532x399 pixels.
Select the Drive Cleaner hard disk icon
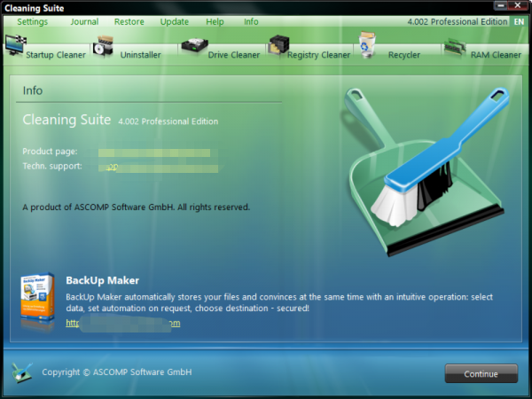[x=194, y=46]
